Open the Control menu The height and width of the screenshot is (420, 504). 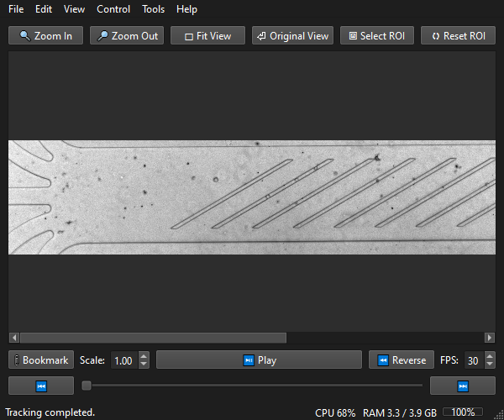[113, 9]
